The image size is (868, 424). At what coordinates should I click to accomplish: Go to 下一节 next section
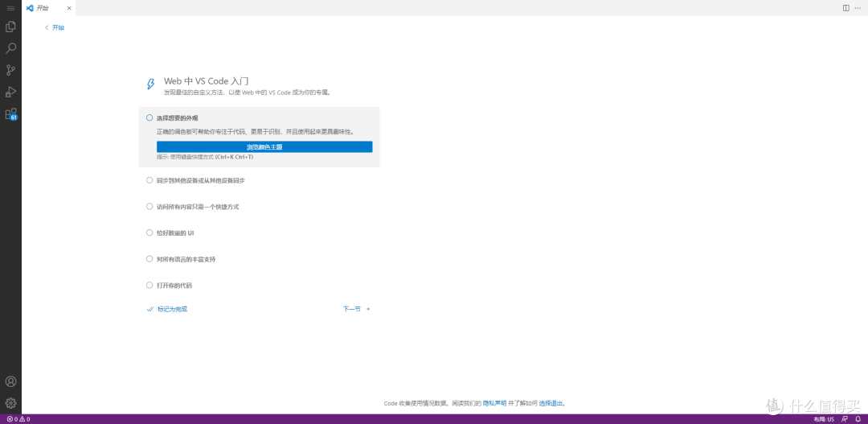[x=357, y=309]
